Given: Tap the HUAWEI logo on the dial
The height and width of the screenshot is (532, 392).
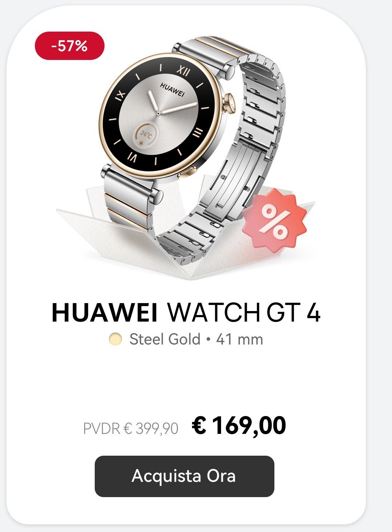Looking at the screenshot, I should (x=172, y=89).
